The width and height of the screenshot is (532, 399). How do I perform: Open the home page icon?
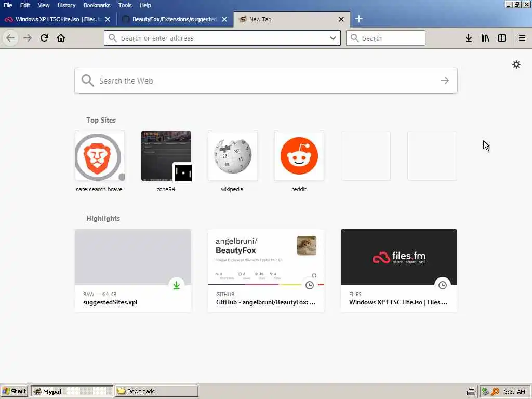click(61, 38)
